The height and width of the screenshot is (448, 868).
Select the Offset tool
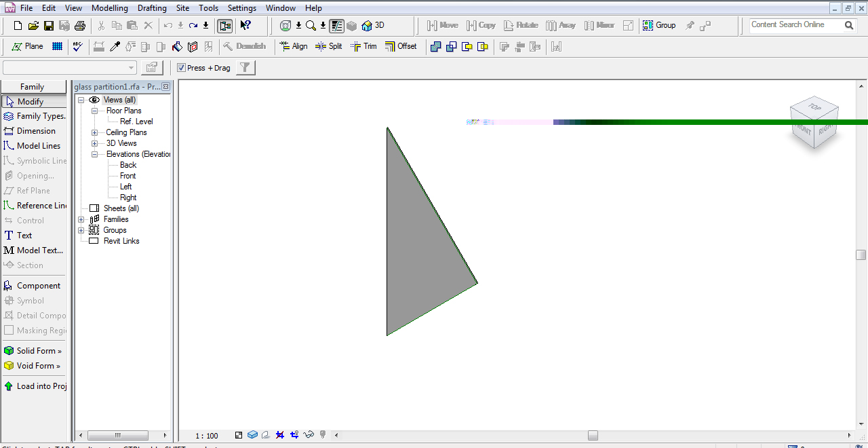pyautogui.click(x=400, y=46)
